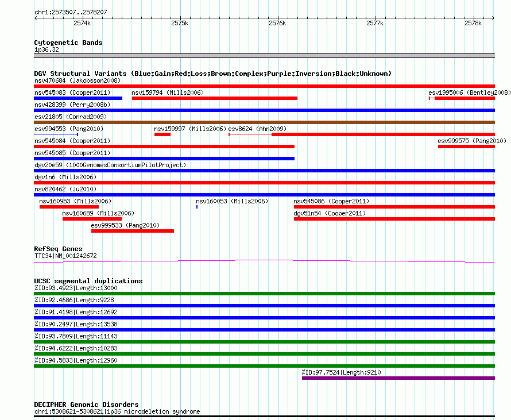Click the 2578k ruler position label
The width and height of the screenshot is (511, 420).
473,23
